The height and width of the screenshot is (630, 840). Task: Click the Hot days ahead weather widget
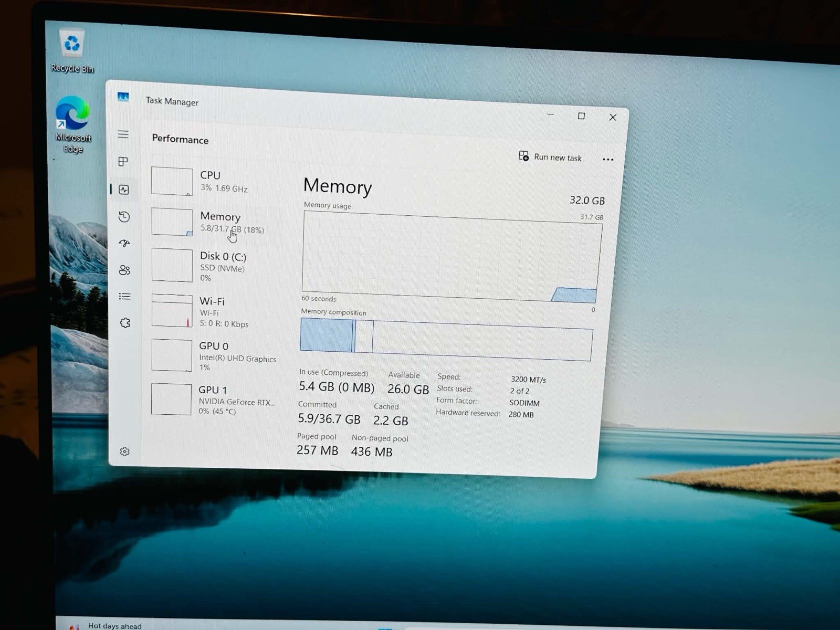coord(105,625)
